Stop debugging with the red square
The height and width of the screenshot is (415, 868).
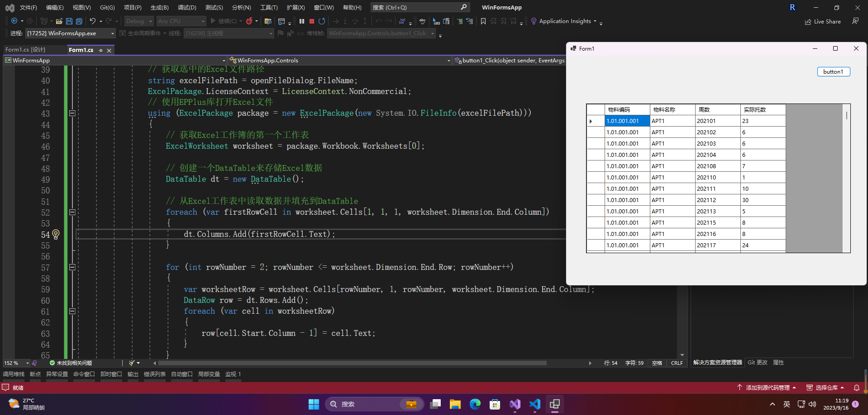pyautogui.click(x=312, y=21)
